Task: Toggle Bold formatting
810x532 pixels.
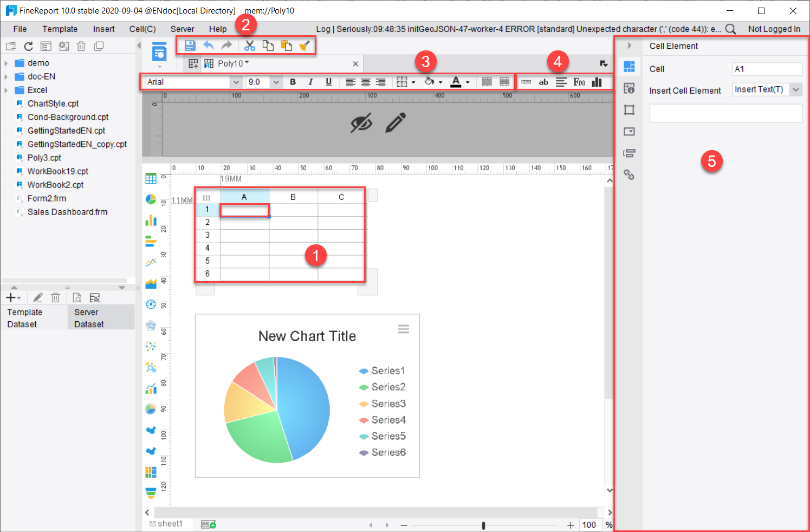Action: pyautogui.click(x=293, y=82)
